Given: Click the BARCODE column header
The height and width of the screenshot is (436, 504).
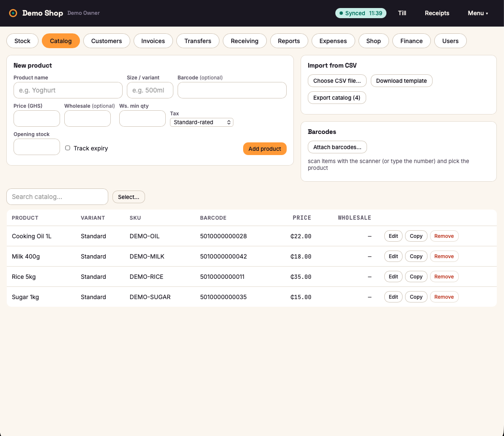Looking at the screenshot, I should click(213, 218).
